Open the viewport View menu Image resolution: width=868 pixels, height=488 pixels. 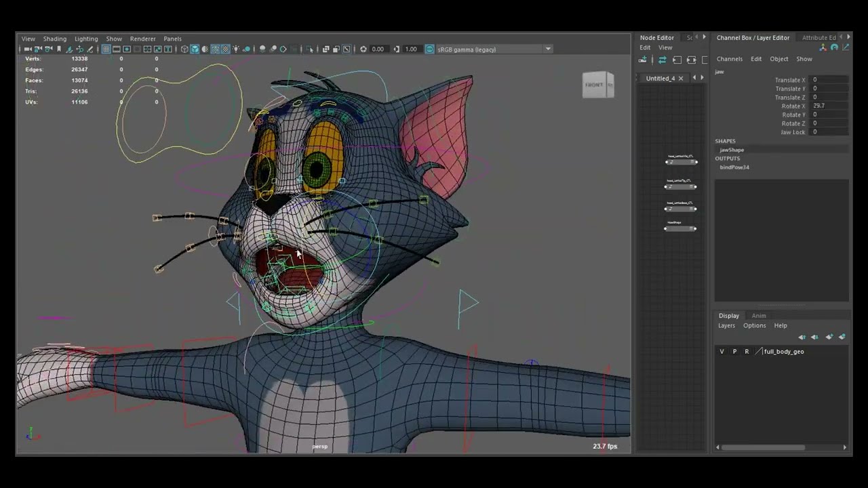(28, 39)
